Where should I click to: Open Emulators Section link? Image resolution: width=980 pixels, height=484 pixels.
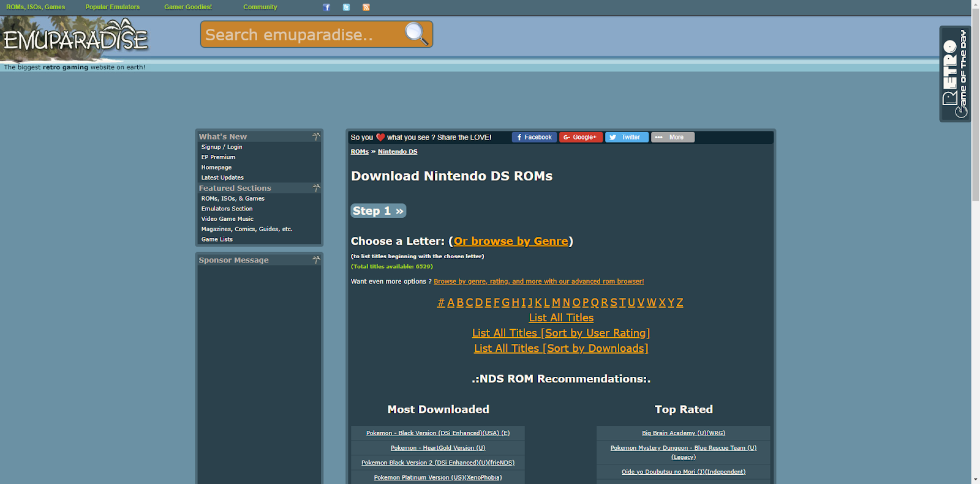point(227,209)
